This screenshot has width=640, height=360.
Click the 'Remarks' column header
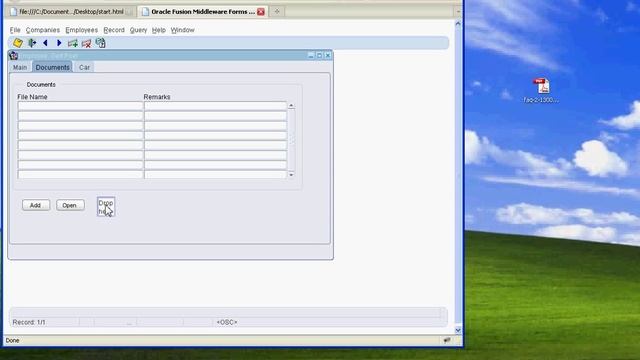(157, 97)
